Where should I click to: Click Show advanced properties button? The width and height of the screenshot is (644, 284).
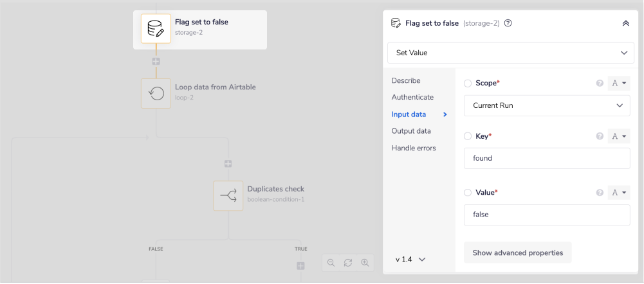click(x=517, y=253)
